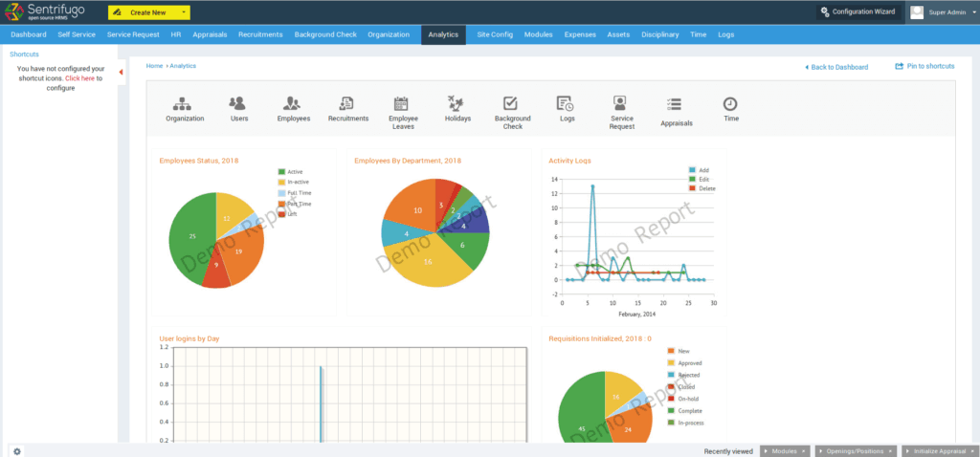The height and width of the screenshot is (457, 980).
Task: Select the Service Request icon
Action: [621, 103]
